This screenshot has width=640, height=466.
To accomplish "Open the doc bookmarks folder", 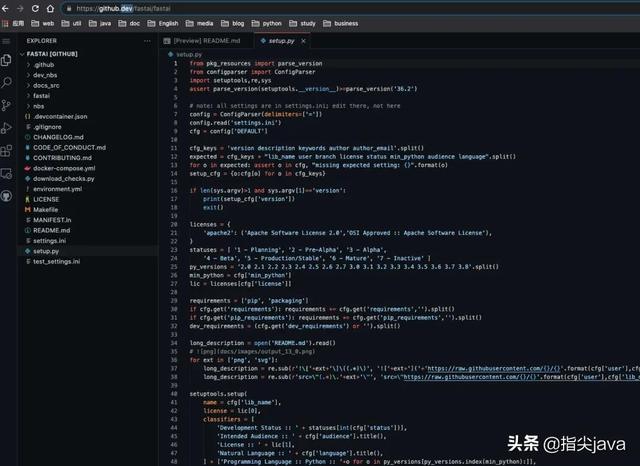I will [x=129, y=24].
